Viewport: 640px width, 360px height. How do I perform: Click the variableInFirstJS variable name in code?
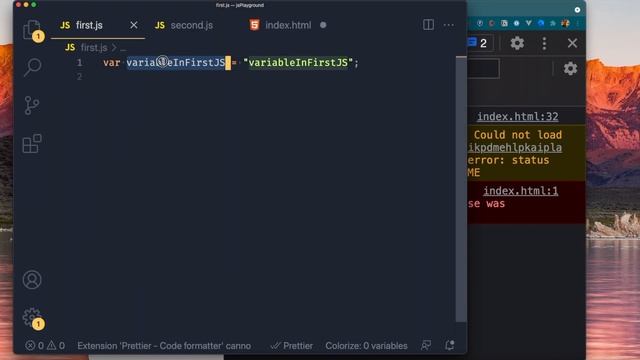coord(176,62)
